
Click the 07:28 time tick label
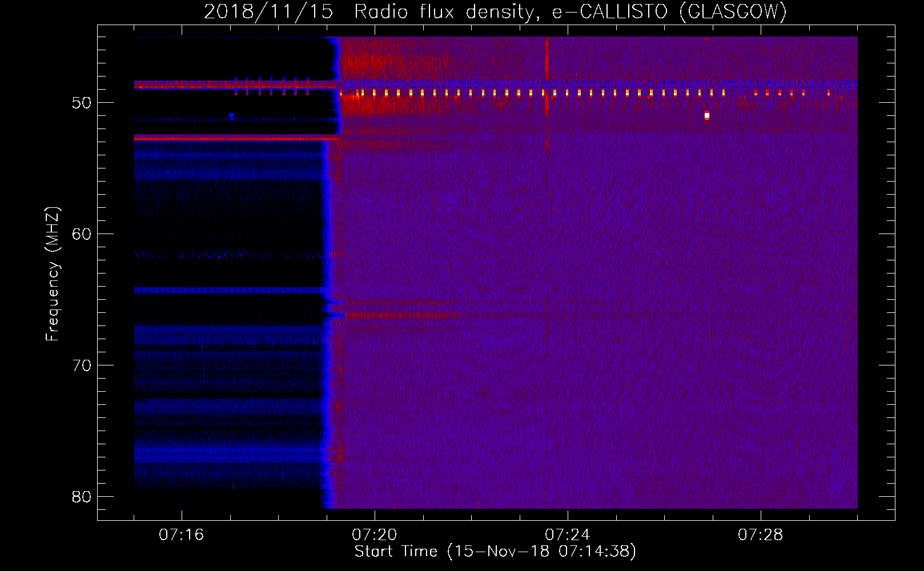click(x=761, y=535)
